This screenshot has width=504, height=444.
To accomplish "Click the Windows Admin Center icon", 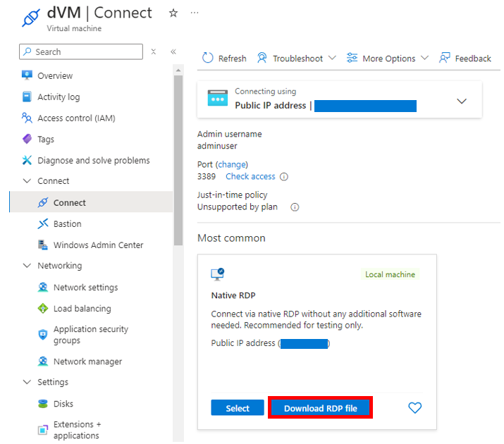I will [x=43, y=245].
